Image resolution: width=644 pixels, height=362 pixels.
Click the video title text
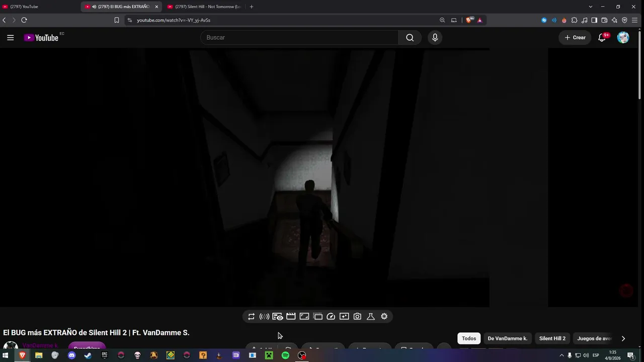[x=96, y=333]
